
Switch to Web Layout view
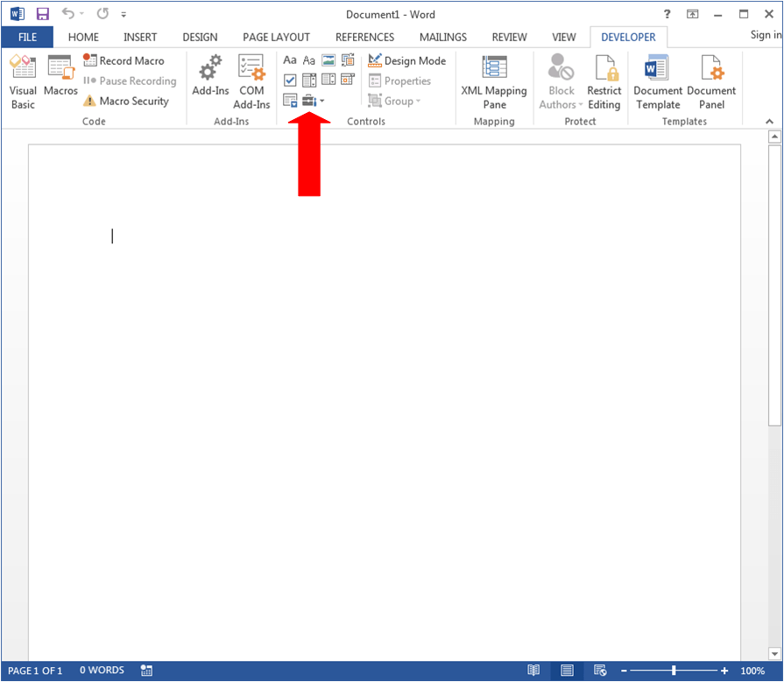(x=599, y=671)
